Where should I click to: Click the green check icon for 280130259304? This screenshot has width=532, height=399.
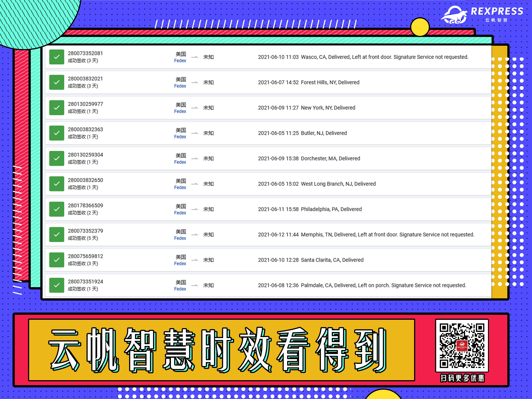click(57, 158)
